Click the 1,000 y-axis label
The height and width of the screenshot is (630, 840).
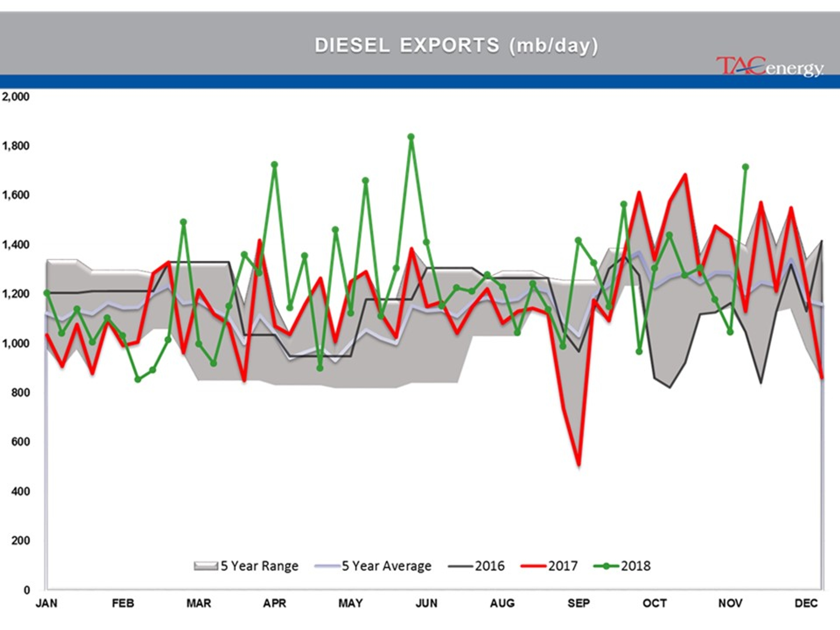click(x=16, y=343)
